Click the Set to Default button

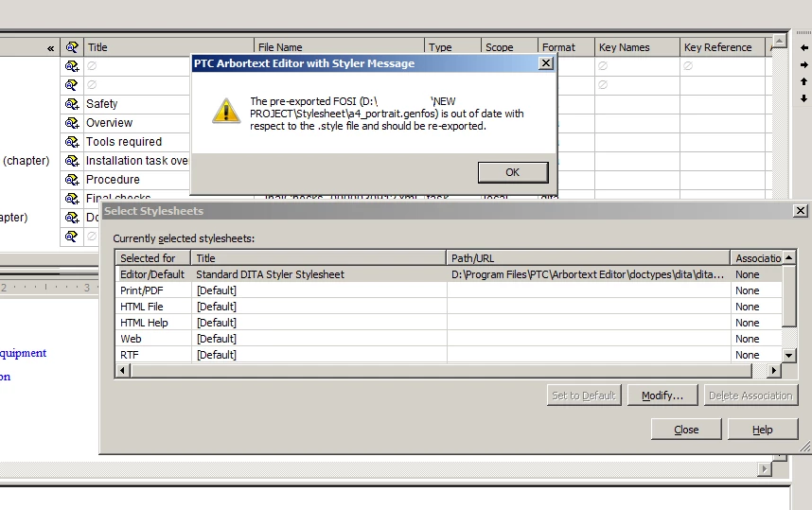click(584, 396)
